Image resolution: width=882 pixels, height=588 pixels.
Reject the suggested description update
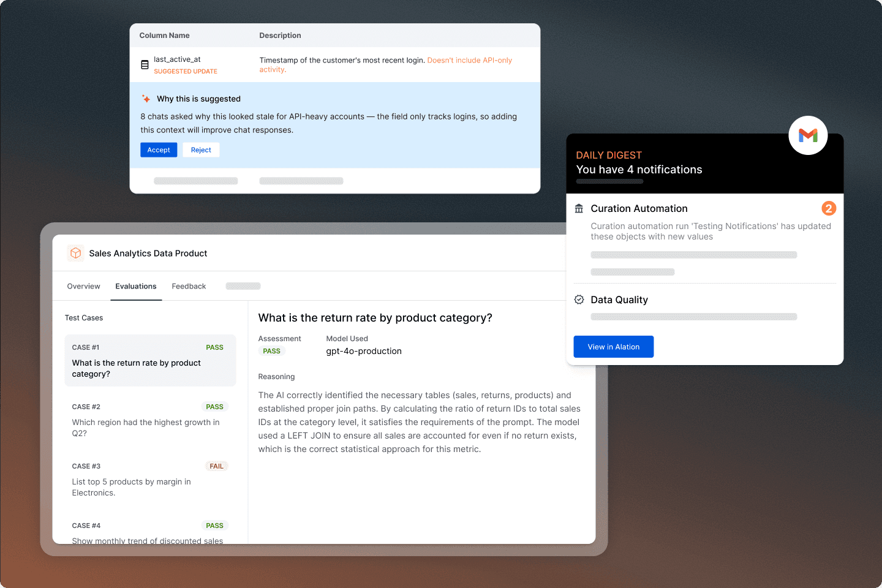(x=201, y=150)
